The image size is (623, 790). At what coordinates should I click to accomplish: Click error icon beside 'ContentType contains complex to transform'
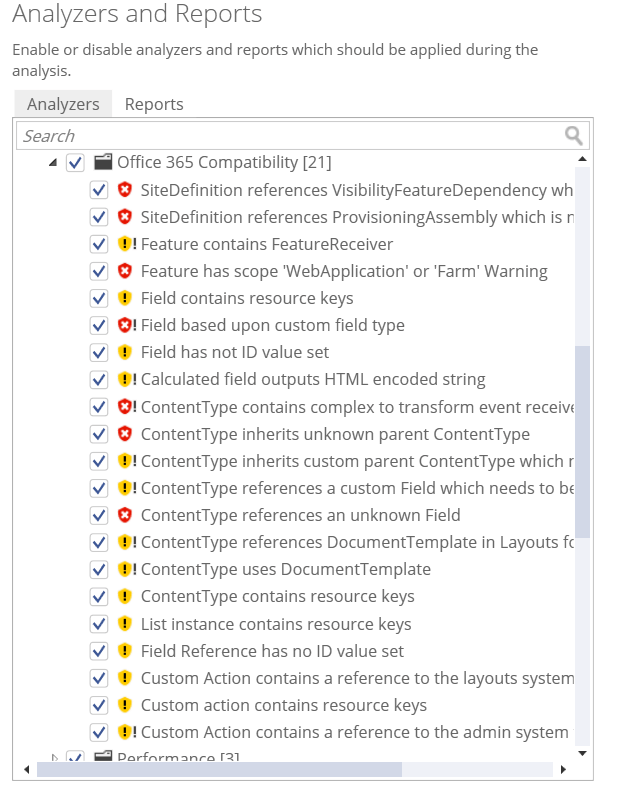pos(126,407)
